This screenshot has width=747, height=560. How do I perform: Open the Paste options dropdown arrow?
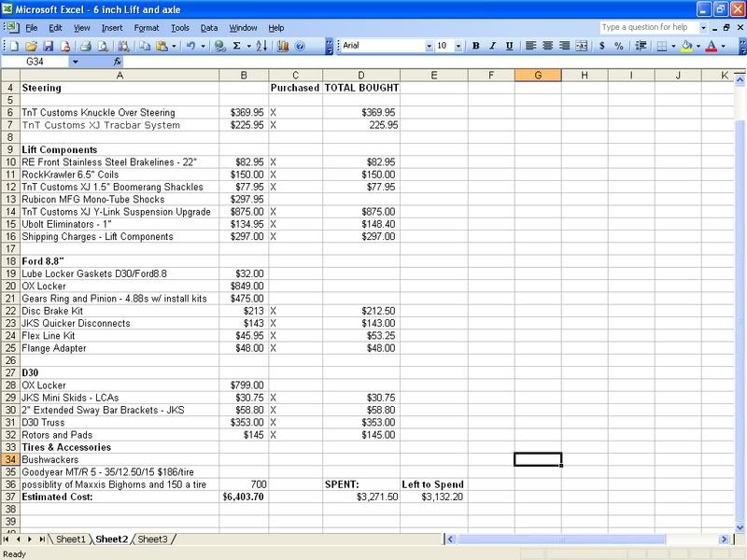point(174,46)
